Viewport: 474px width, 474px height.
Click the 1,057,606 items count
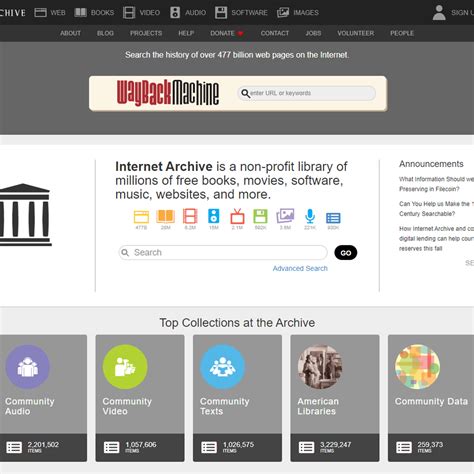tap(141, 445)
